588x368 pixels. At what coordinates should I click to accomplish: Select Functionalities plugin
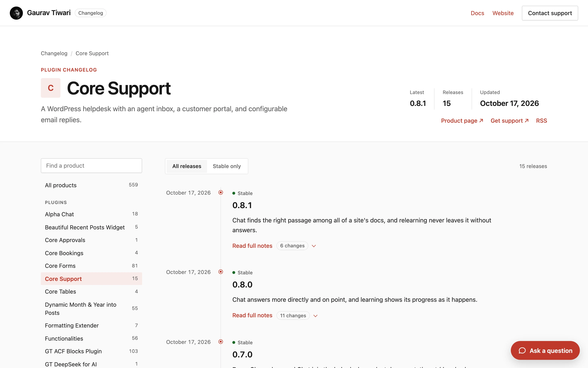[x=91, y=338]
